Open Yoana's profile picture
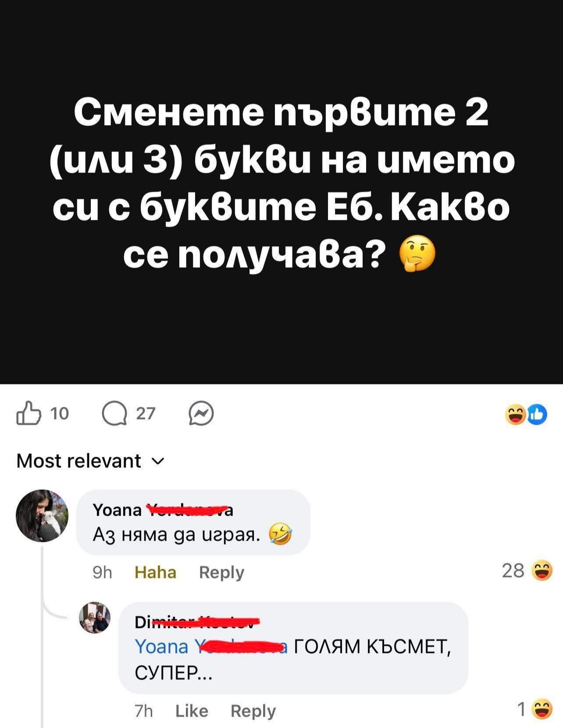The width and height of the screenshot is (563, 728). coord(42,516)
